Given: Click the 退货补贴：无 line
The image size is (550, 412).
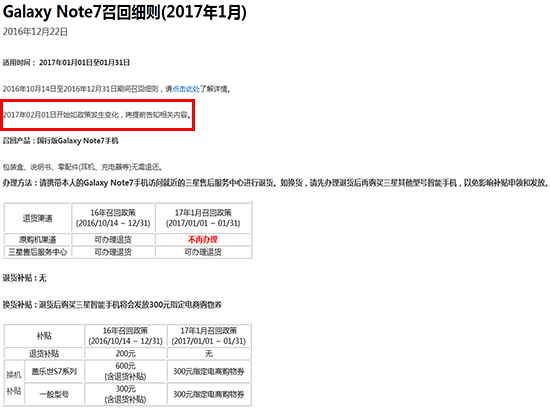Looking at the screenshot, I should coord(25,278).
